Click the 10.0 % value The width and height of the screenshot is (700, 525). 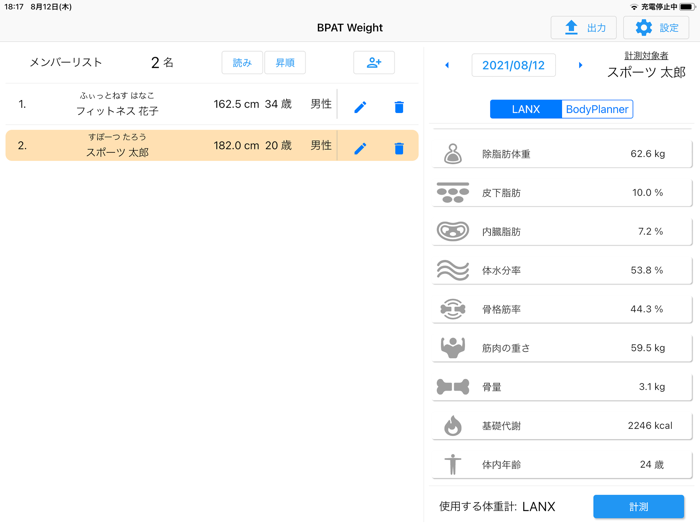pyautogui.click(x=647, y=192)
